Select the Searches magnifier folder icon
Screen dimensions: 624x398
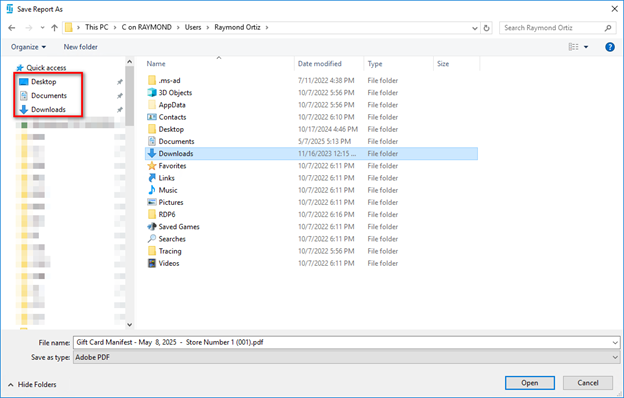[x=152, y=239]
